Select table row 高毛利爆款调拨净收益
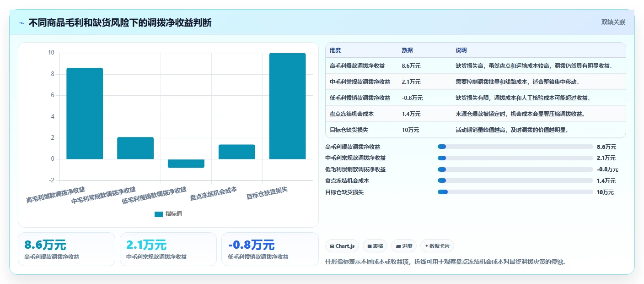The height and width of the screenshot is (284, 644). click(475, 66)
